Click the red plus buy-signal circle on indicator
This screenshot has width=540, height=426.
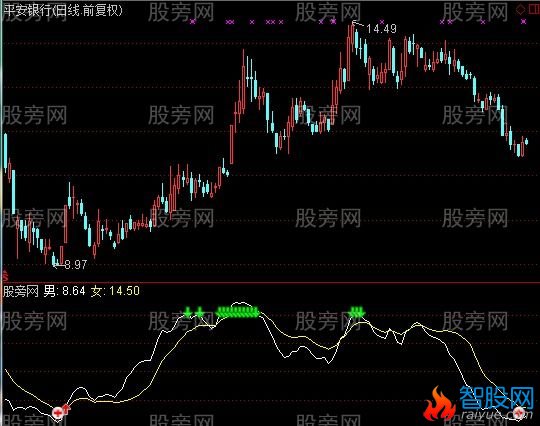pos(58,412)
